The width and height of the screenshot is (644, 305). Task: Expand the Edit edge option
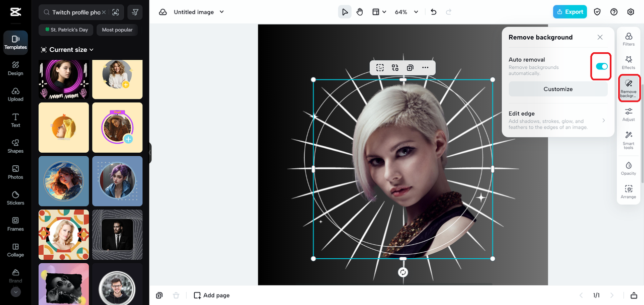pos(558,120)
